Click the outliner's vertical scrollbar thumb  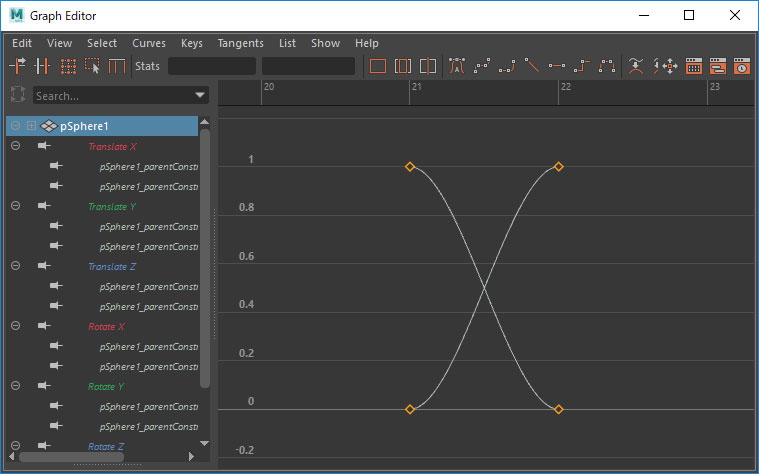tap(205, 258)
